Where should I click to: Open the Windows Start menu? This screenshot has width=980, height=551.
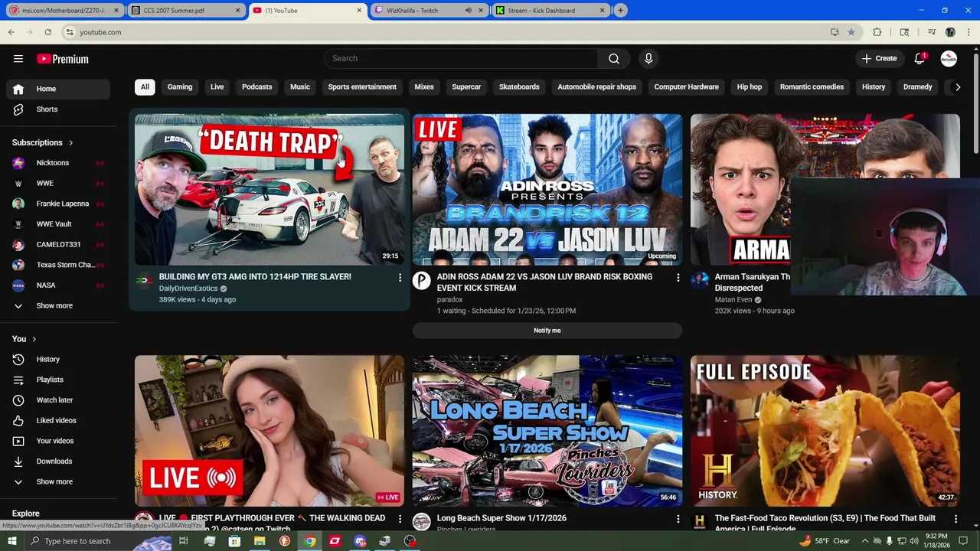pos(11,541)
